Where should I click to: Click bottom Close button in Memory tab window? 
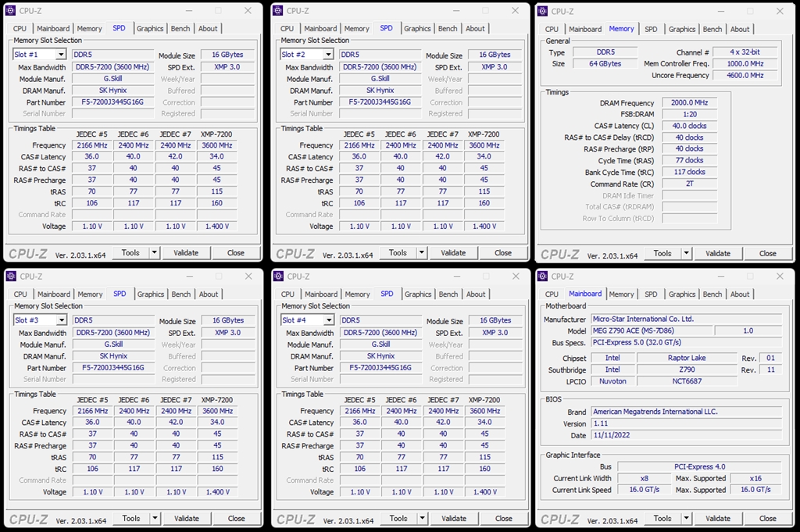[x=768, y=253]
